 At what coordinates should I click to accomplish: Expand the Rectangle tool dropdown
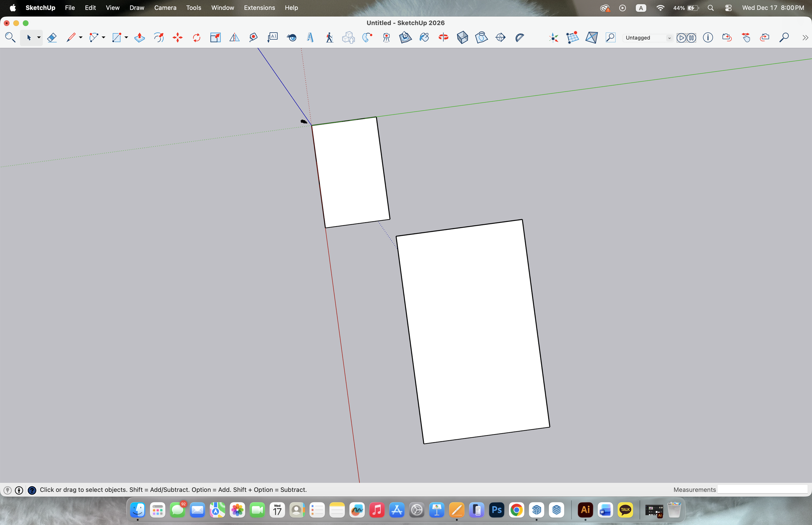tap(126, 38)
